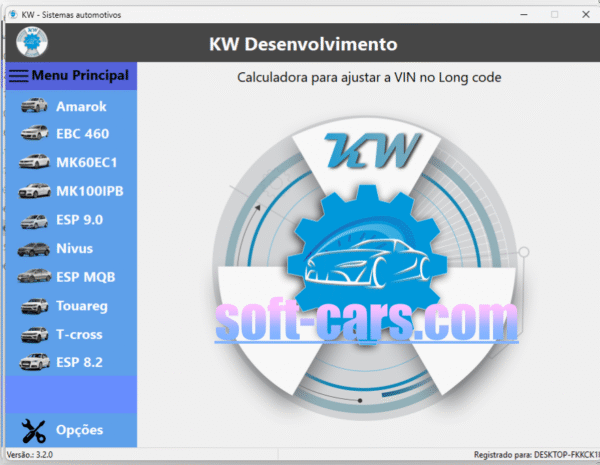Image resolution: width=600 pixels, height=465 pixels.
Task: Select the ESP 8.2 label
Action: click(80, 362)
